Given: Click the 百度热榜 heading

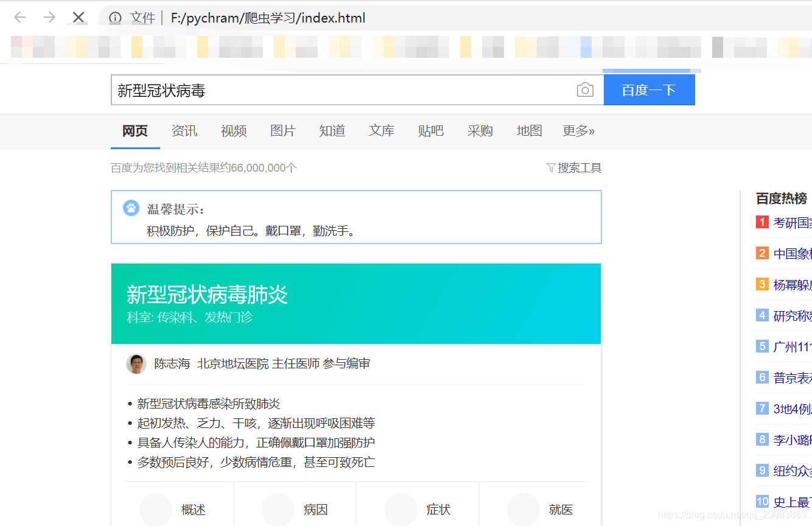Looking at the screenshot, I should [782, 198].
